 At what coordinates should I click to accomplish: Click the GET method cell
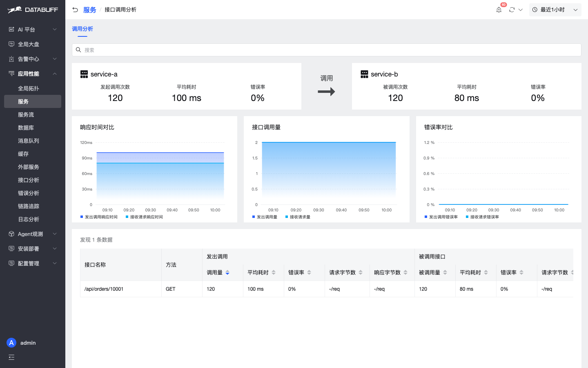[182, 289]
